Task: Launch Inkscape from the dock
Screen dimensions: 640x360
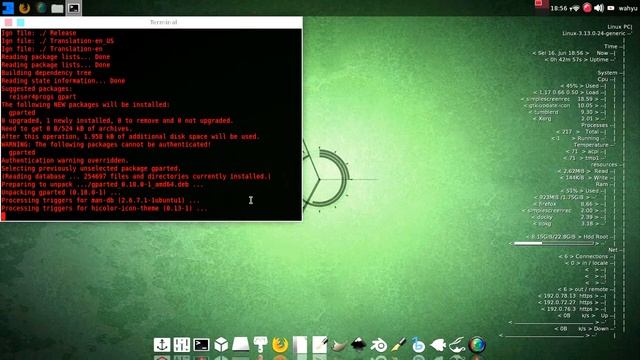Action: (x=358, y=345)
